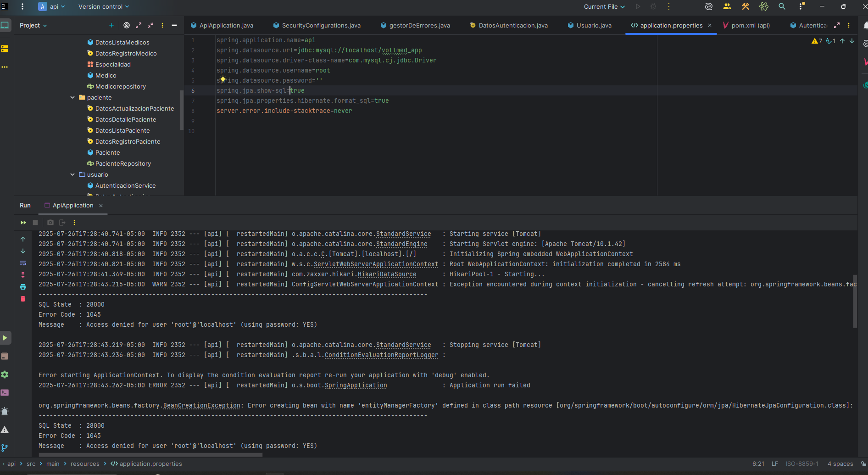Open Git tool window branch icon
The height and width of the screenshot is (475, 868).
pyautogui.click(x=5, y=448)
